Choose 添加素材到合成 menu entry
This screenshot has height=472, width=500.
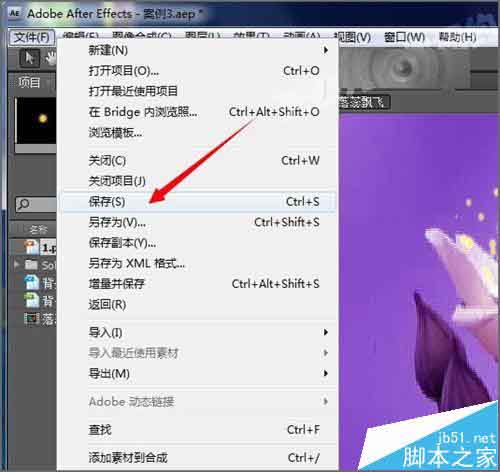[x=197, y=458]
